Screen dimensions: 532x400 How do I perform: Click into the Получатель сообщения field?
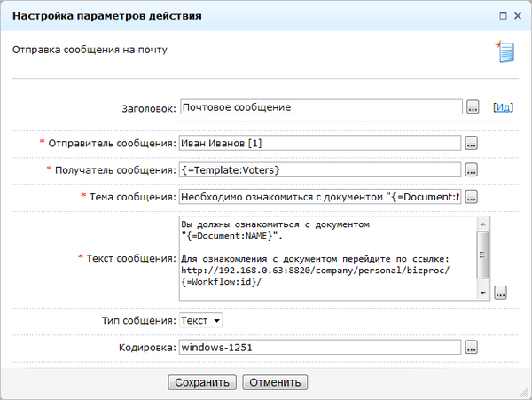tap(319, 169)
